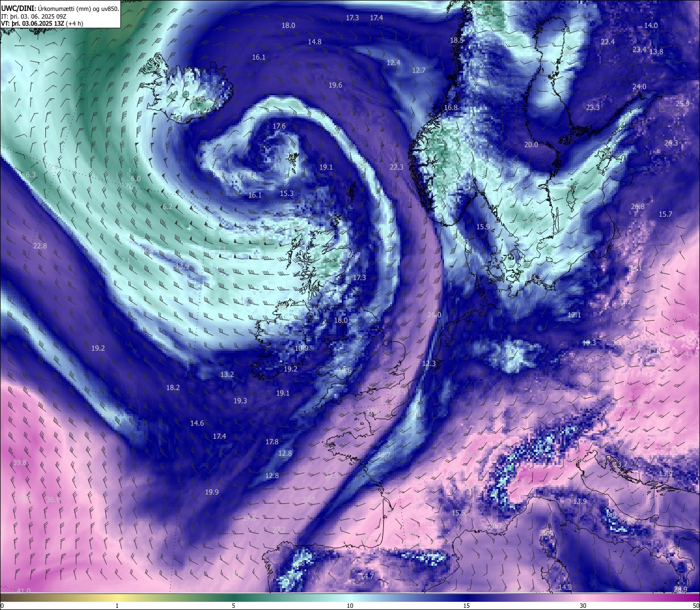Screen dimensions: 700x610
Task: Click the 12.1 value on the map
Action: tap(574, 315)
